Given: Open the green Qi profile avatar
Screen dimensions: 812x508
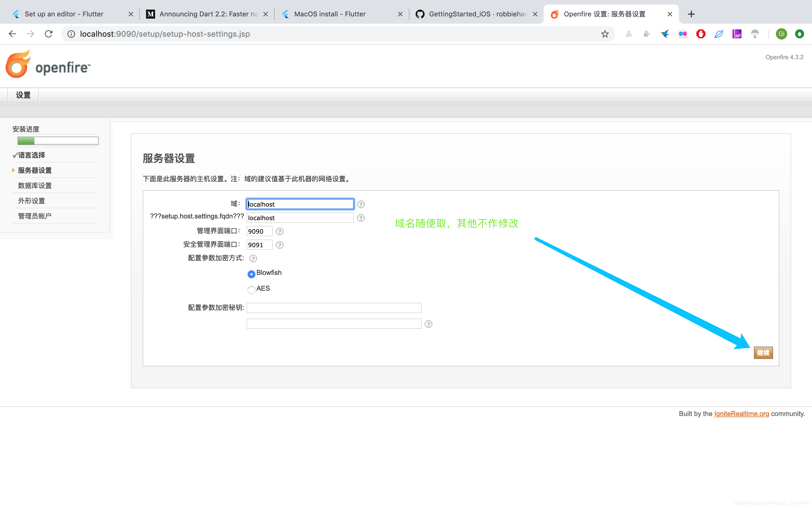Looking at the screenshot, I should point(782,34).
